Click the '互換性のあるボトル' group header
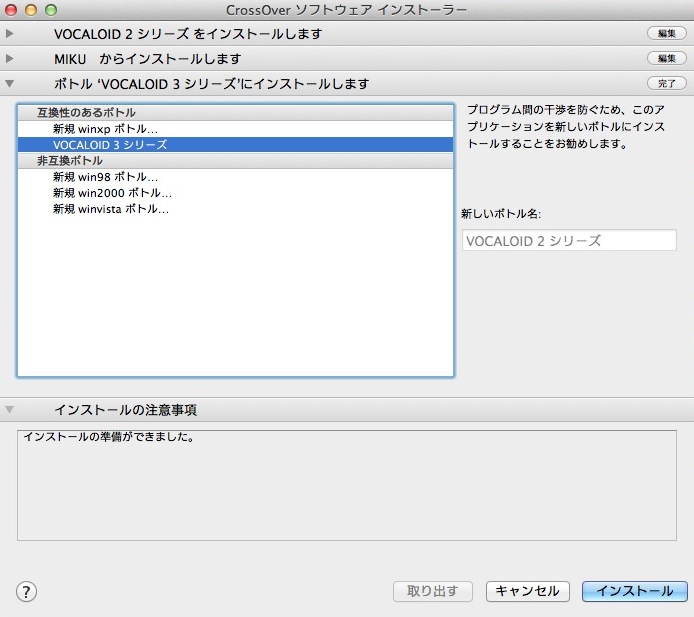Image resolution: width=694 pixels, height=617 pixels. (x=235, y=113)
